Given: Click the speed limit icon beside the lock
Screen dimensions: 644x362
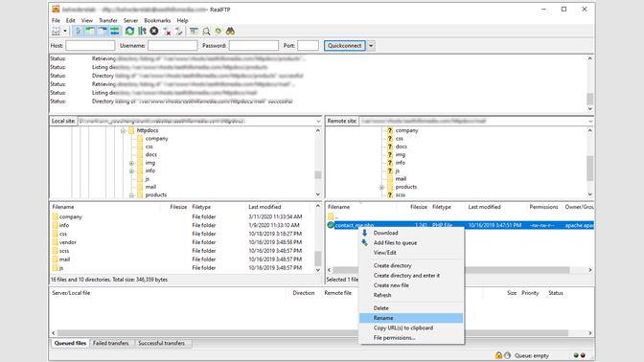Looking at the screenshot, I should (508, 355).
